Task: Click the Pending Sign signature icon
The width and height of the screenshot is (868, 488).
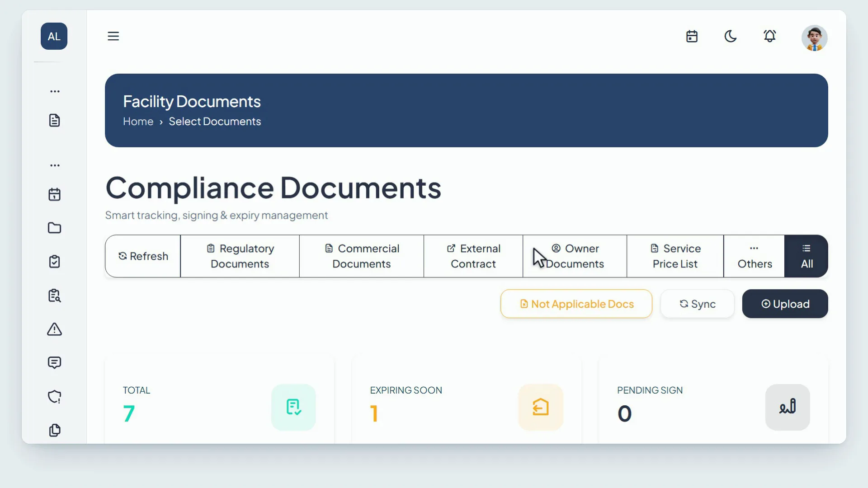Action: (x=788, y=407)
